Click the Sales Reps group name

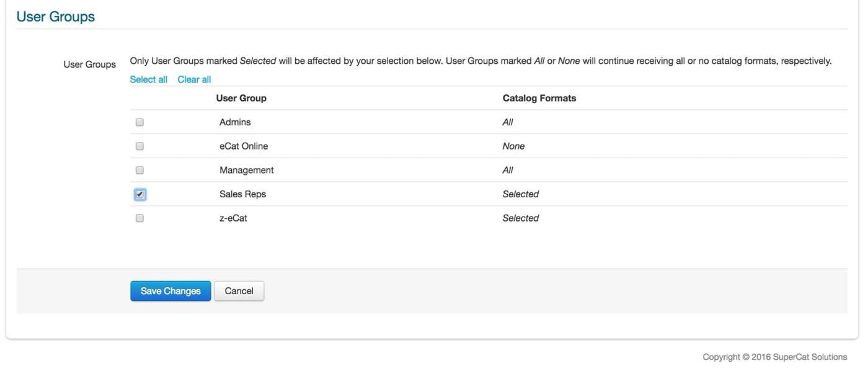coord(242,194)
